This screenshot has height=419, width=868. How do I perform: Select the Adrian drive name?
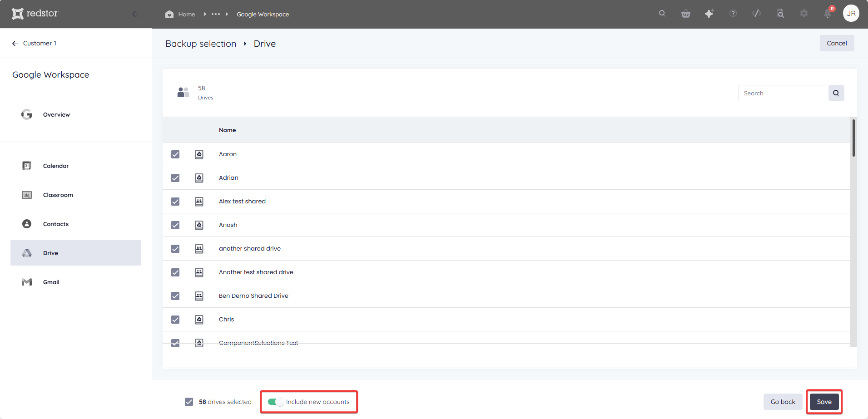tap(228, 178)
